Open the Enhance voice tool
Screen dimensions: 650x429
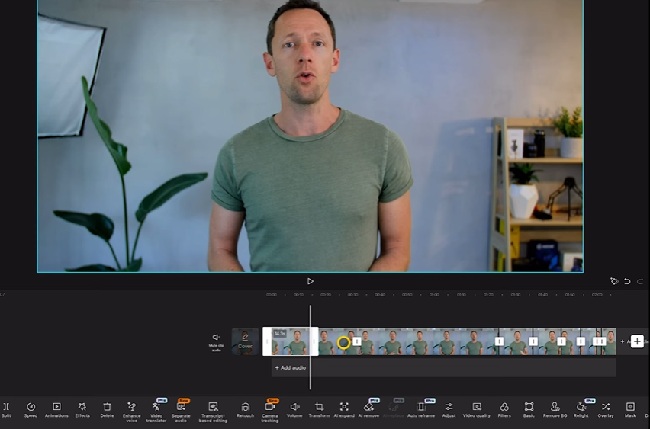click(131, 411)
